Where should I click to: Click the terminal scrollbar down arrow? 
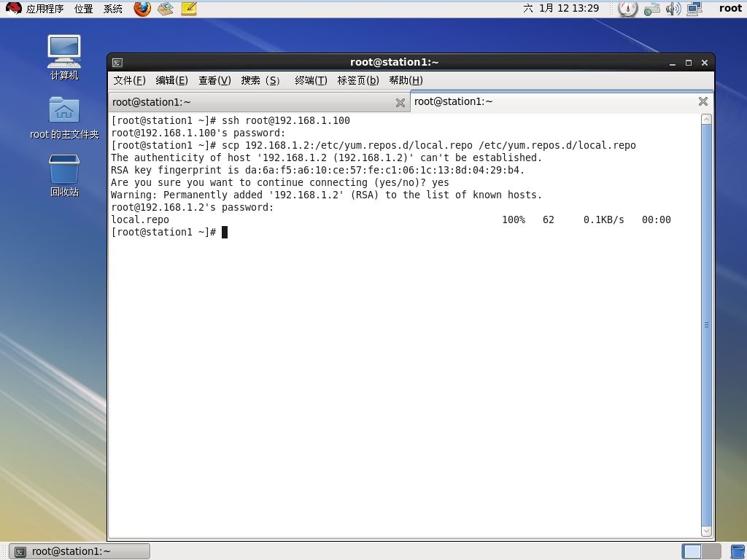pos(706,531)
